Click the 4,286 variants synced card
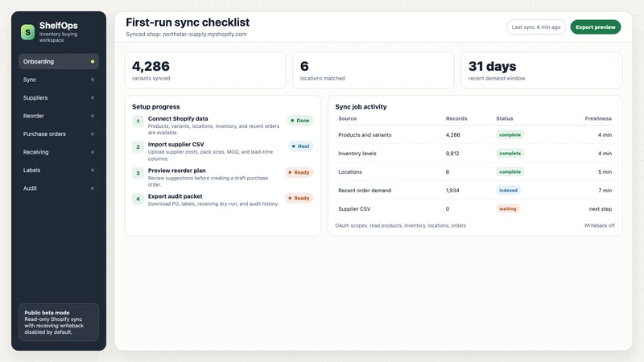644x362 pixels. (205, 70)
